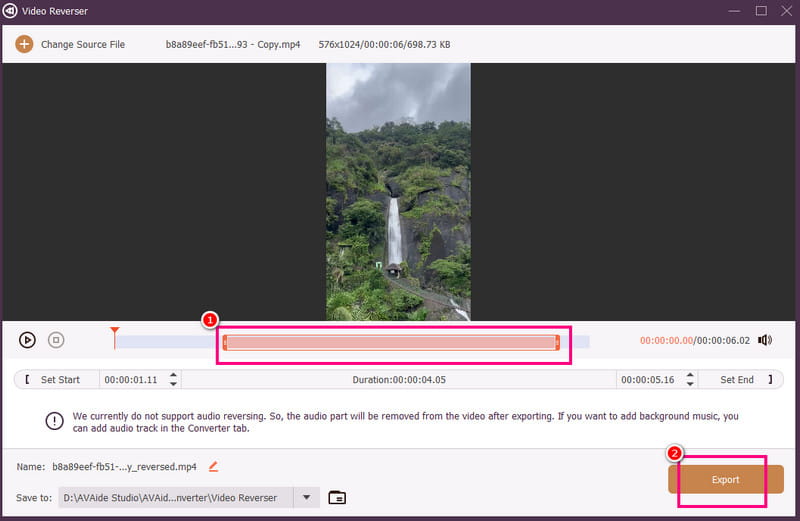Click the Save to path combo box

click(175, 497)
